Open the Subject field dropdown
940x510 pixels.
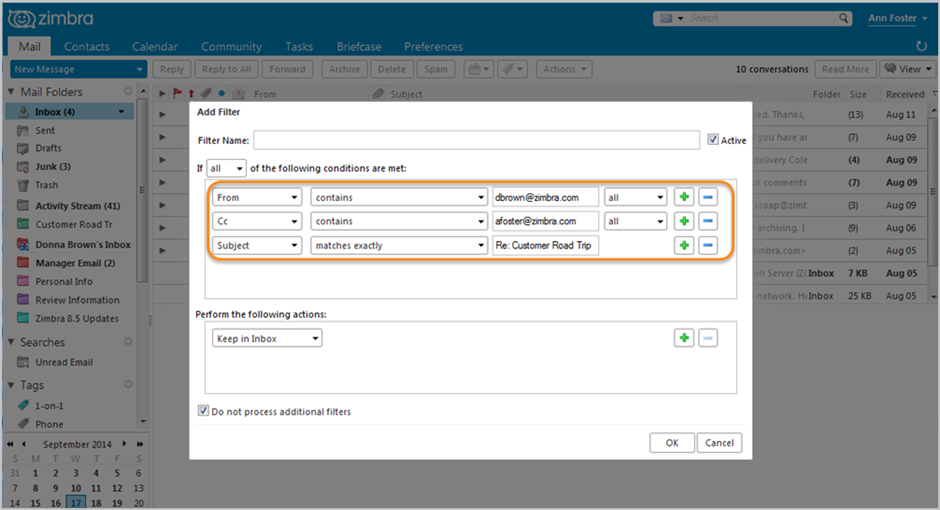(x=257, y=245)
